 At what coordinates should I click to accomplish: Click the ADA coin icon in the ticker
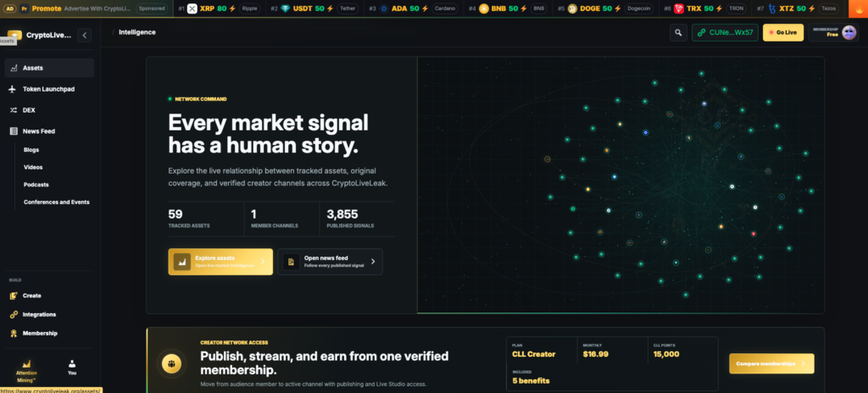[383, 8]
